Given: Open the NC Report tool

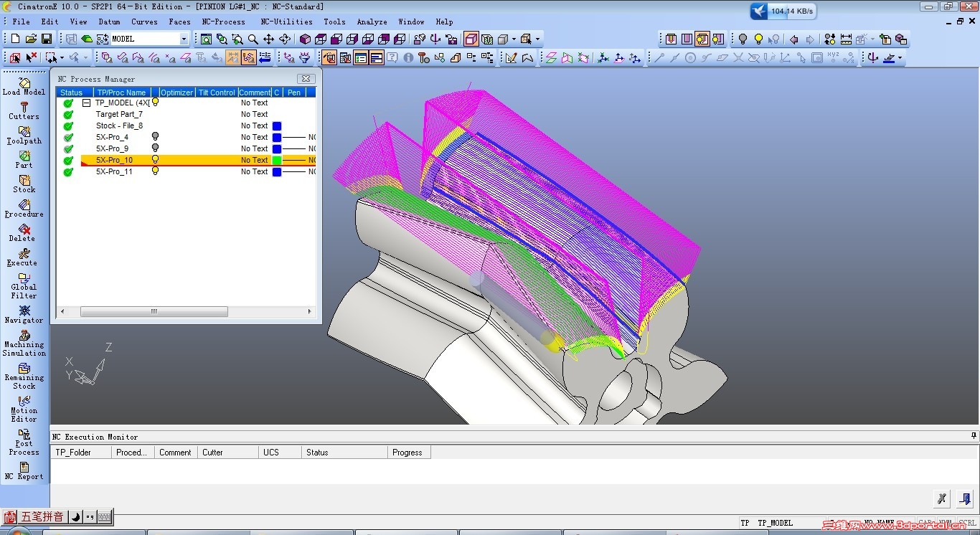Looking at the screenshot, I should pyautogui.click(x=24, y=471).
